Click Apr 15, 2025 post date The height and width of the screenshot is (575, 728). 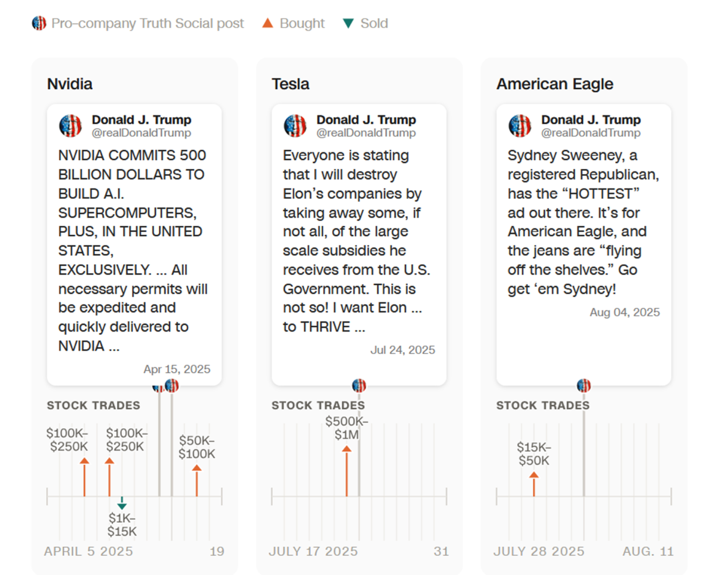(177, 369)
